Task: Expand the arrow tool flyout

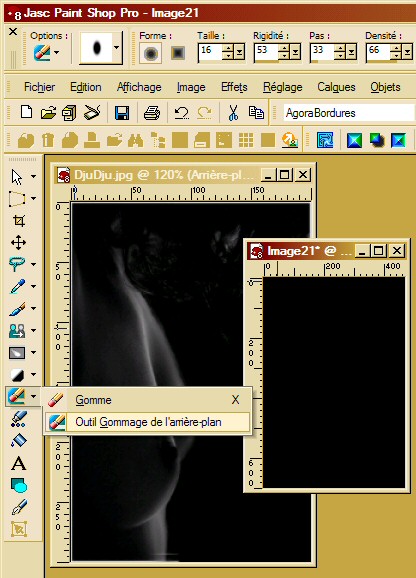Action: pos(34,177)
